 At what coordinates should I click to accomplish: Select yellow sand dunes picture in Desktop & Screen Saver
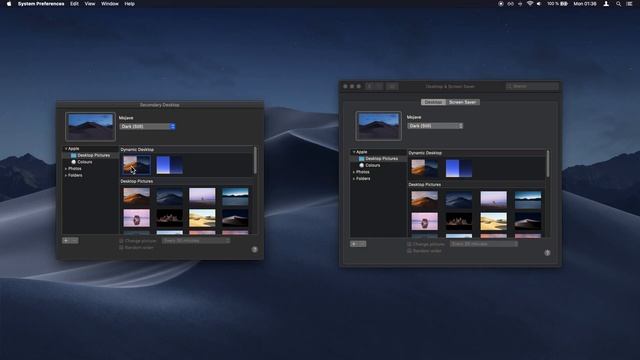[x=493, y=222]
